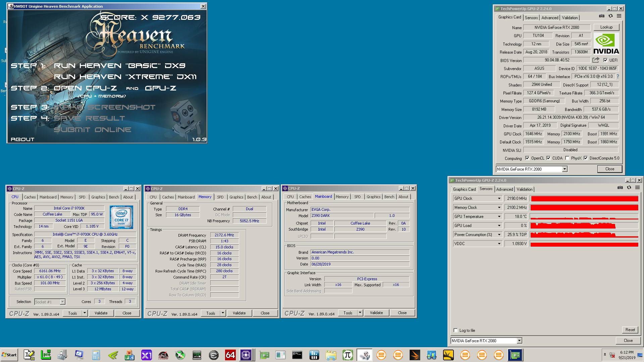Click the GPU Load sensor graph
The width and height of the screenshot is (644, 362).
click(x=584, y=226)
